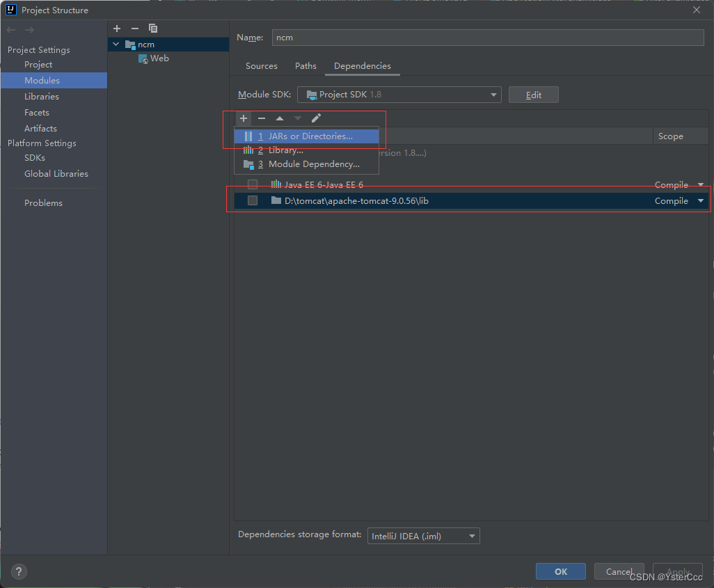Screen dimensions: 714x588
Task: Move dependency down with the arrow
Action: pos(297,118)
